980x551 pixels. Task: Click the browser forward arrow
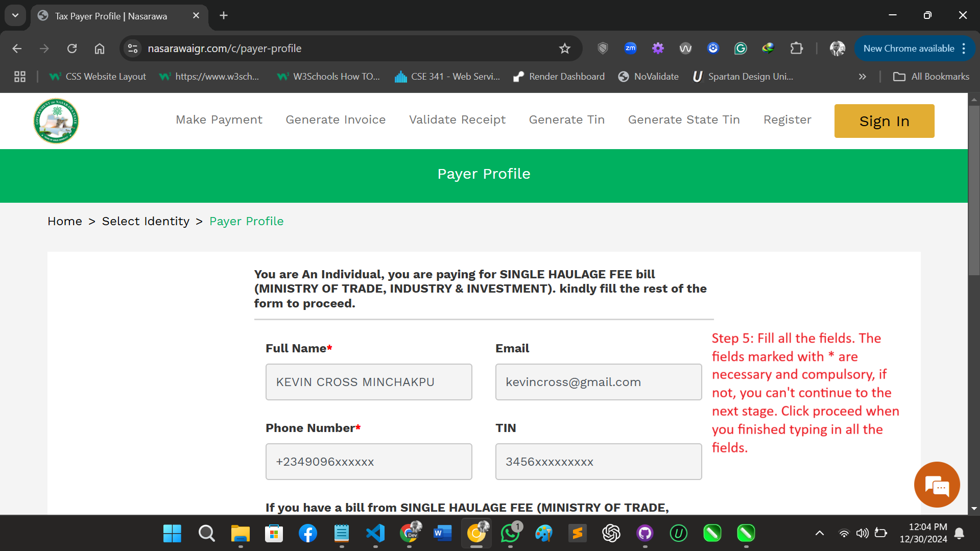pos(44,49)
